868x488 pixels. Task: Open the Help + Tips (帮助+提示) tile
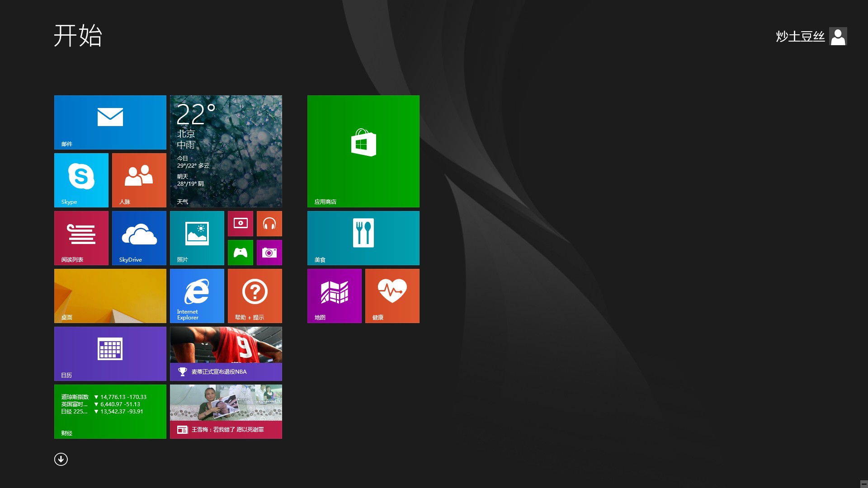pyautogui.click(x=255, y=296)
